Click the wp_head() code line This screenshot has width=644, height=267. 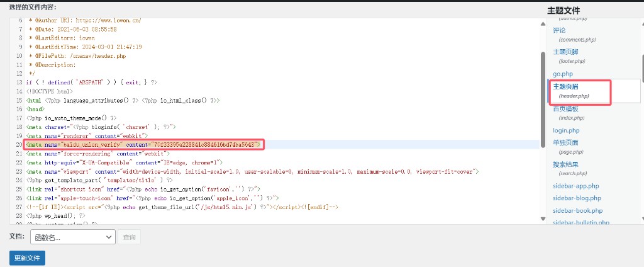56,215
